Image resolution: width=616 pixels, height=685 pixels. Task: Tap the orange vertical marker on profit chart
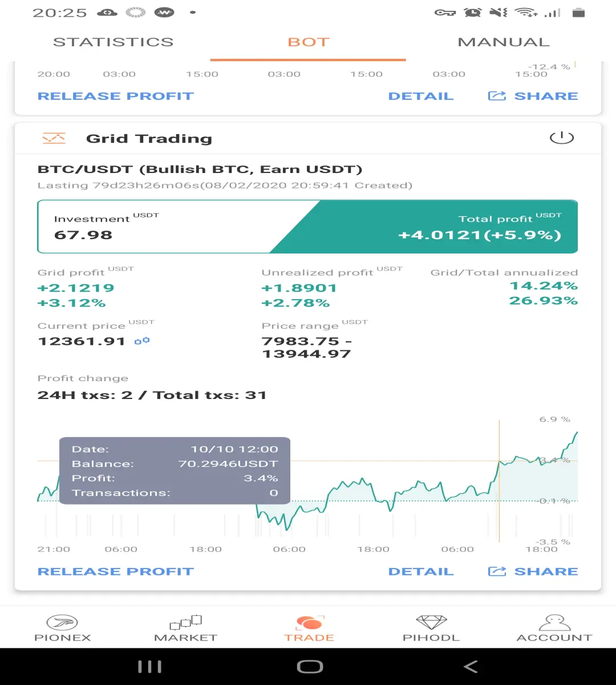click(499, 481)
